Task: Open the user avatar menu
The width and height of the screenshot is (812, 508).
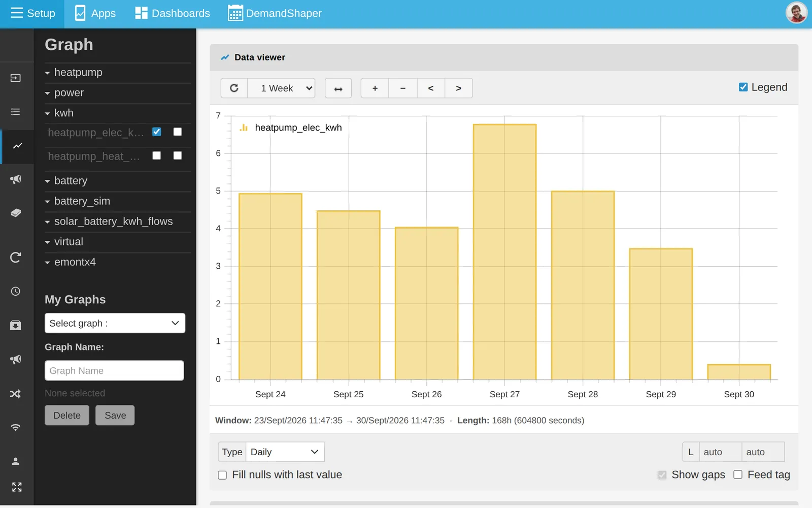Action: click(x=796, y=13)
